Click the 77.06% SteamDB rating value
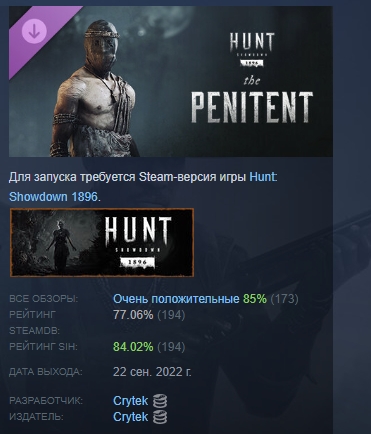The image size is (371, 434). tap(133, 314)
